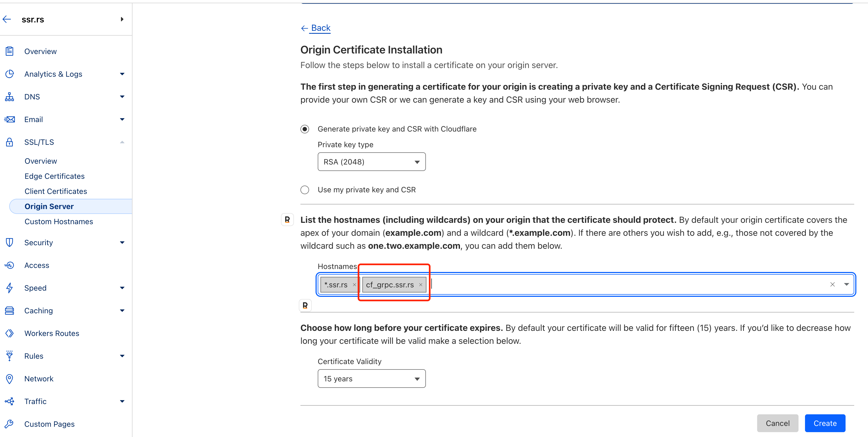This screenshot has height=437, width=868.
Task: Open Edge Certificates submenu item
Action: tap(55, 176)
